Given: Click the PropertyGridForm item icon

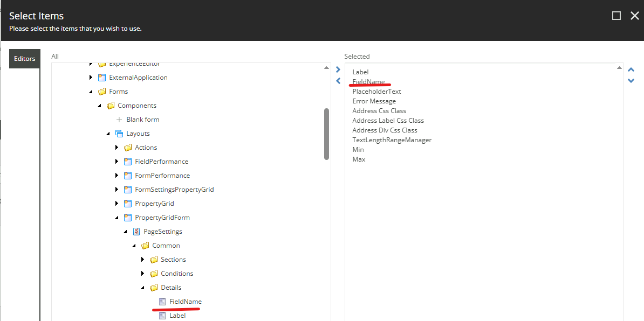Looking at the screenshot, I should (x=128, y=217).
